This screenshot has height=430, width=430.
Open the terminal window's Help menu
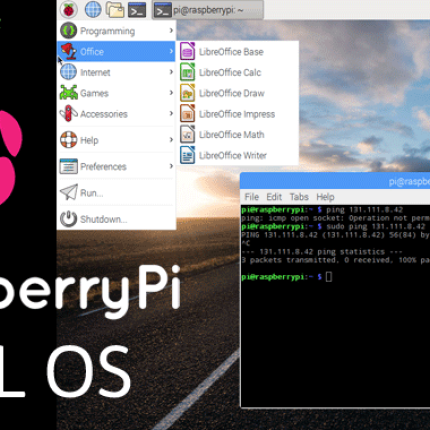(325, 197)
